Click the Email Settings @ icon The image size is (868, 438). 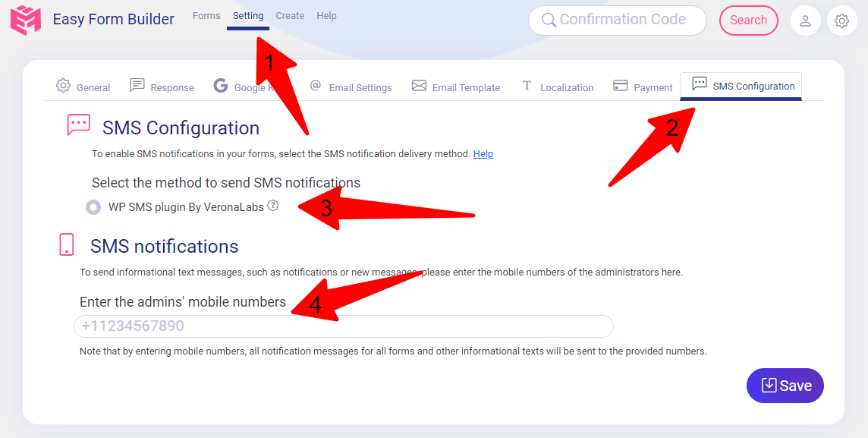click(314, 87)
